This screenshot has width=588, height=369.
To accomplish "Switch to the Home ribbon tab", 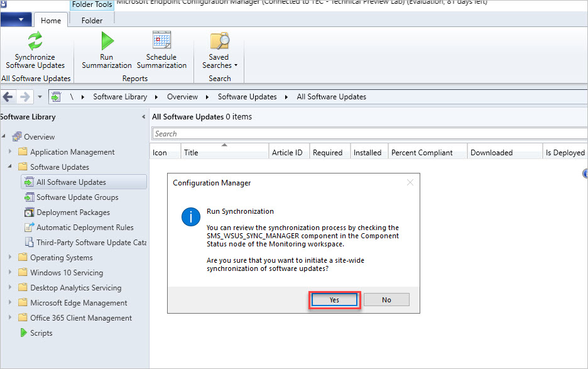I will 51,20.
